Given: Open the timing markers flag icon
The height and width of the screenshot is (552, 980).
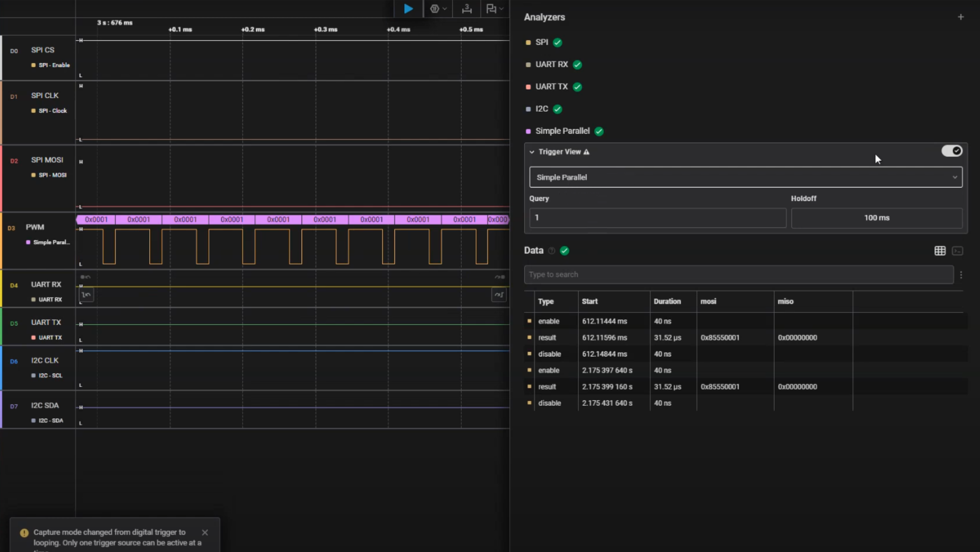Looking at the screenshot, I should 491,8.
